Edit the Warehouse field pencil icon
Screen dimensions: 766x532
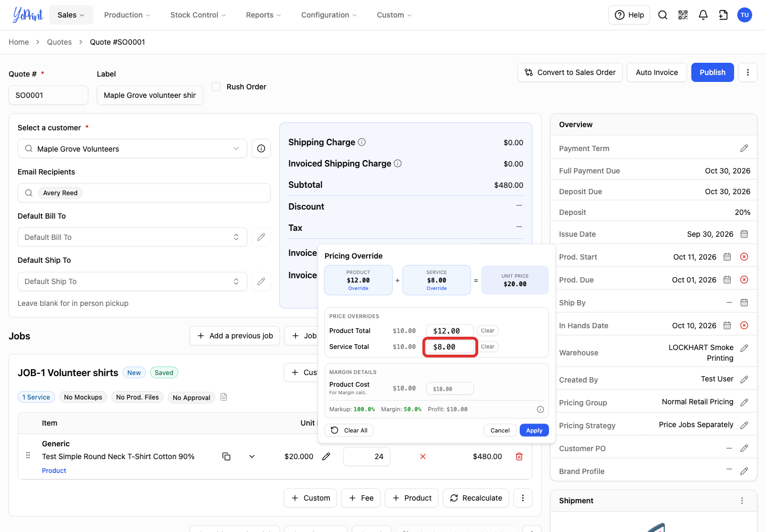tap(744, 348)
